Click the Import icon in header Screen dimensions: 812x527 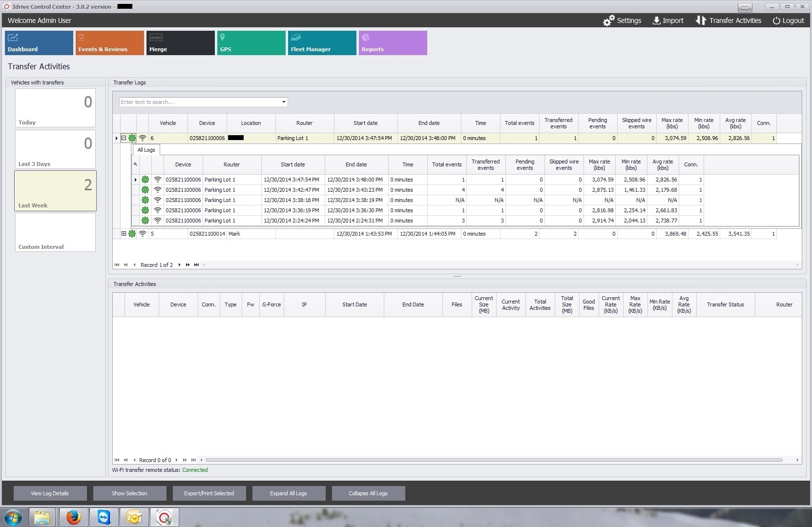(656, 20)
